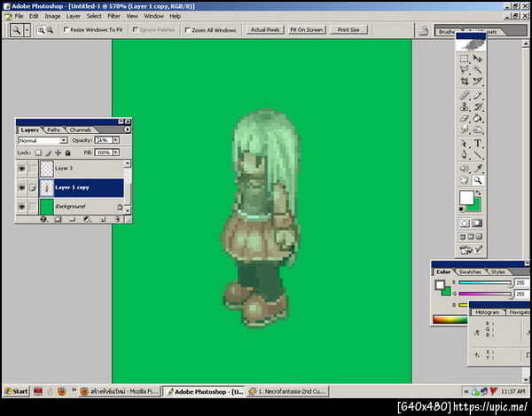532x416 pixels.
Task: Open the File menu
Action: [19, 16]
